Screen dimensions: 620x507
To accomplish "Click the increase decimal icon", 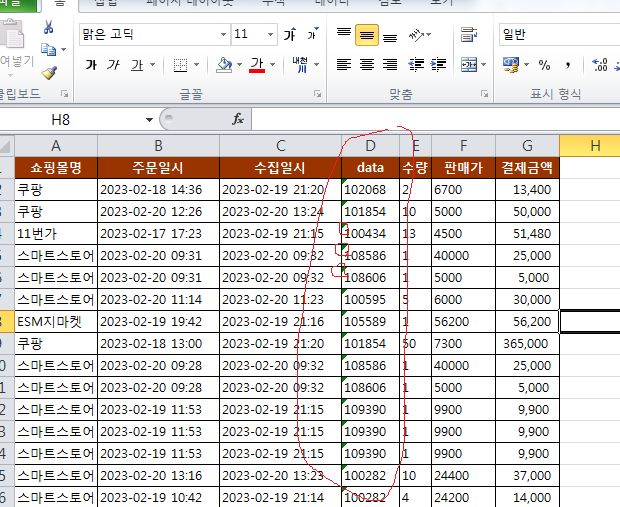I will pyautogui.click(x=599, y=65).
